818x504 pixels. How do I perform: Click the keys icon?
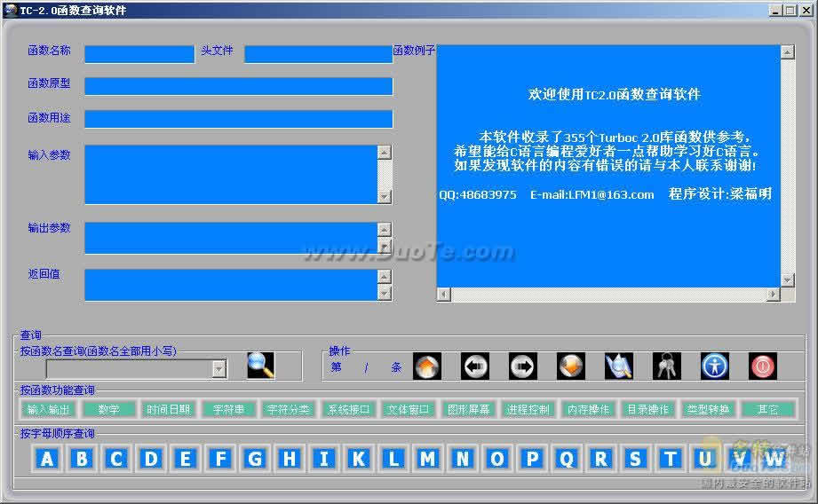pos(667,366)
